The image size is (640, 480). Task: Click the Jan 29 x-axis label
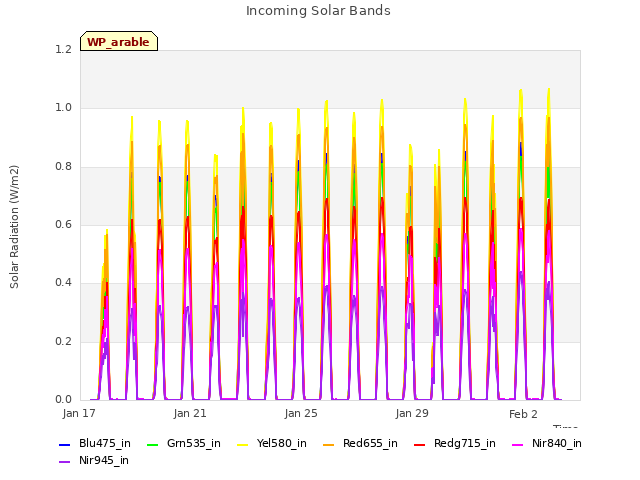point(412,413)
